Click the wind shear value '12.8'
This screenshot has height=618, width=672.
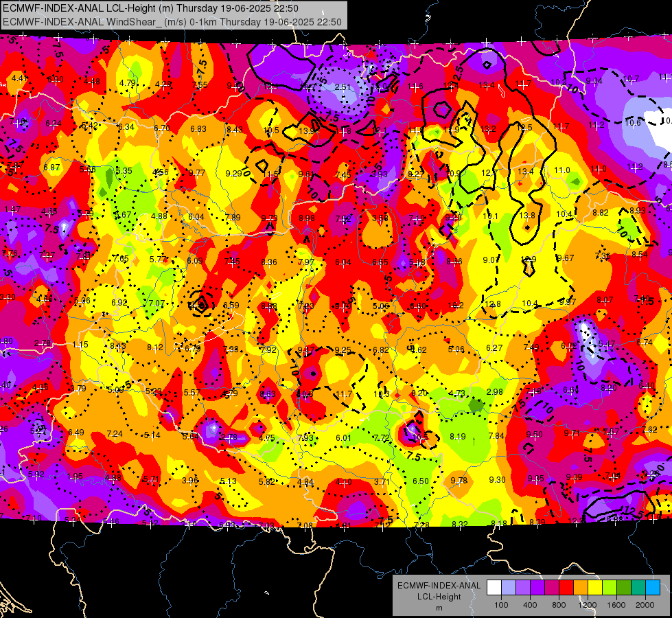(x=492, y=304)
